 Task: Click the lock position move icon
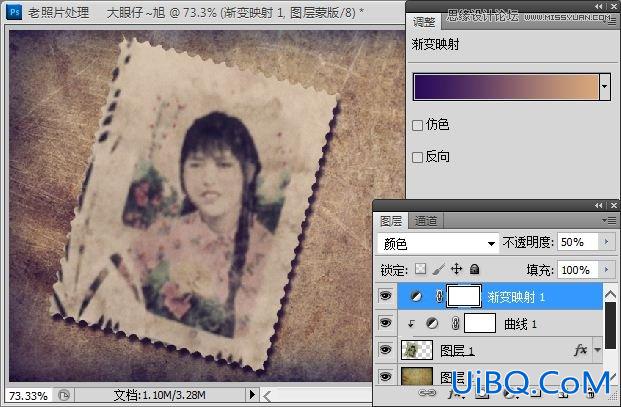point(457,269)
